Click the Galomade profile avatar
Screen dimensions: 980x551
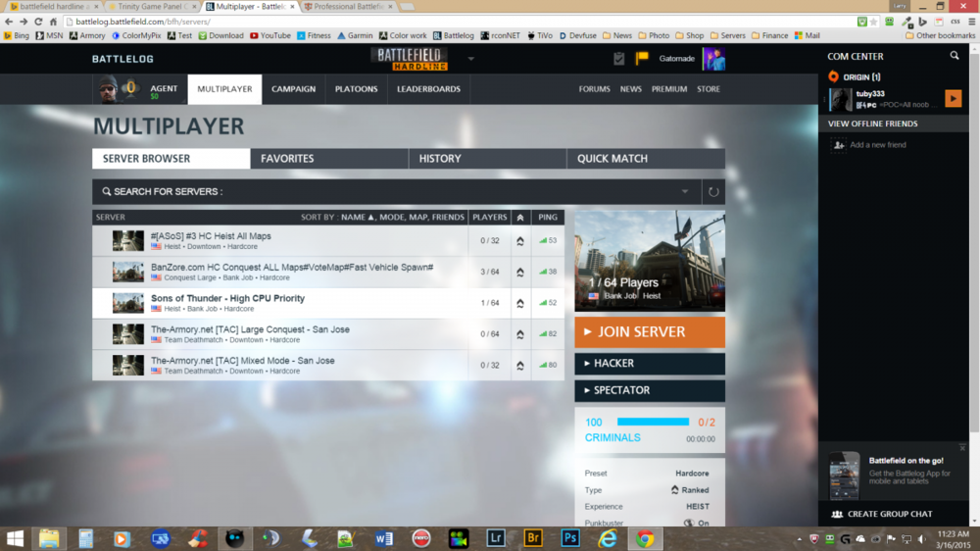pos(713,59)
